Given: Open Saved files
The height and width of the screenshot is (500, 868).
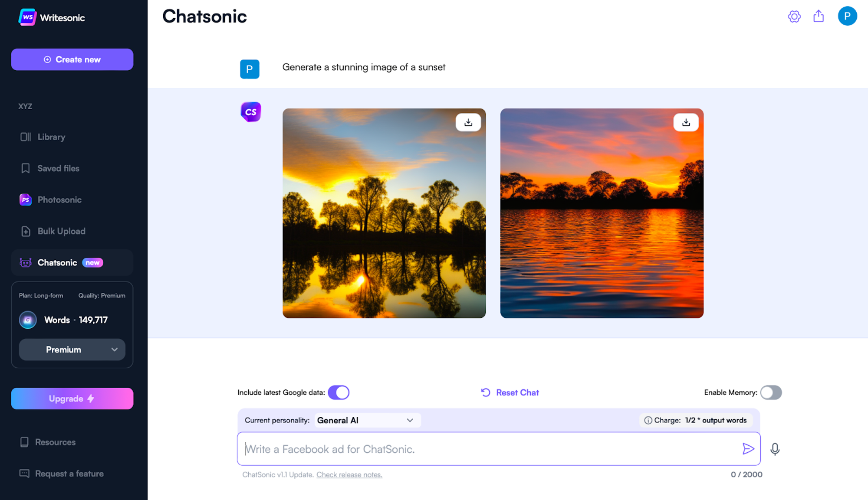Looking at the screenshot, I should (58, 168).
